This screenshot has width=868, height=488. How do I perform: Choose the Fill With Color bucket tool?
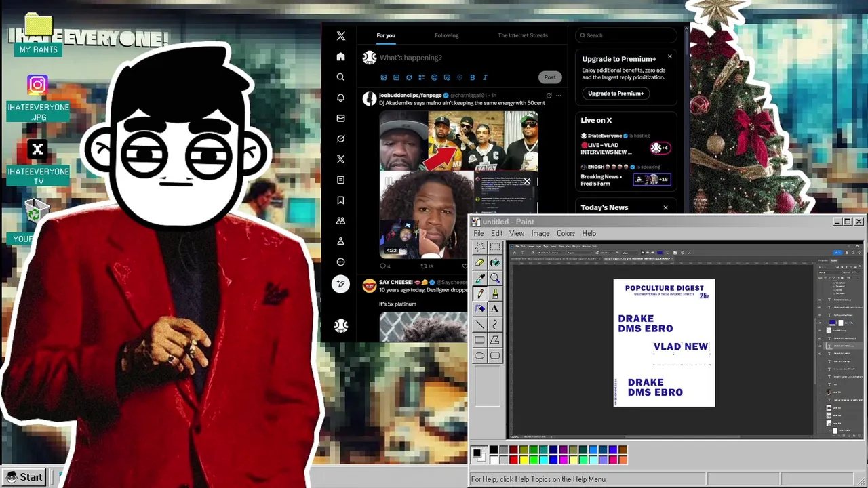coord(495,263)
